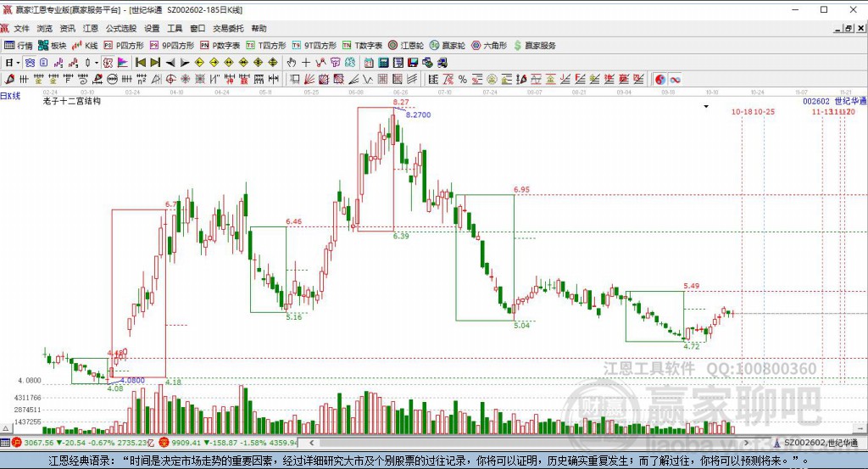Click the 9909.41 index value in status bar
The height and width of the screenshot is (469, 868).
click(x=186, y=443)
